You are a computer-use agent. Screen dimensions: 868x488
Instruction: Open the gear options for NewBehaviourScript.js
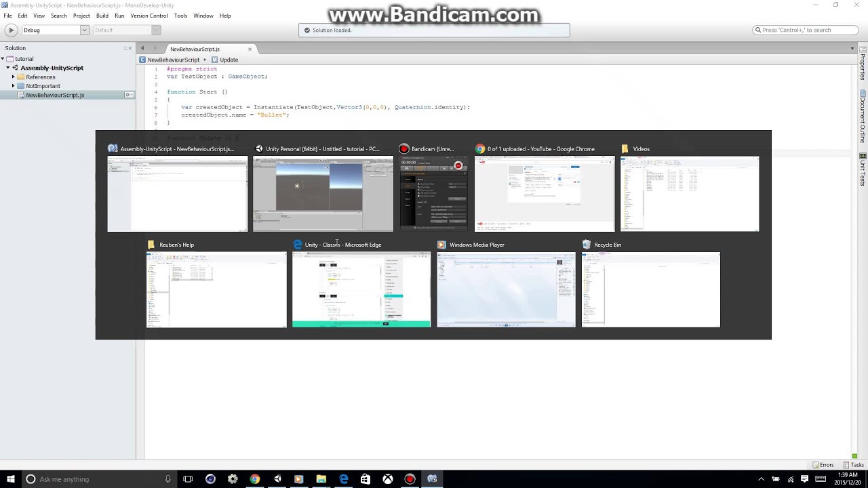tap(129, 95)
